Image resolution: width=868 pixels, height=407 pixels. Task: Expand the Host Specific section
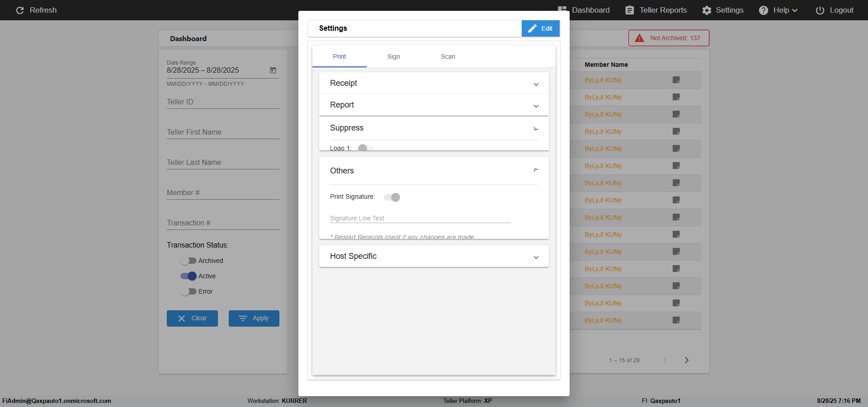(434, 256)
